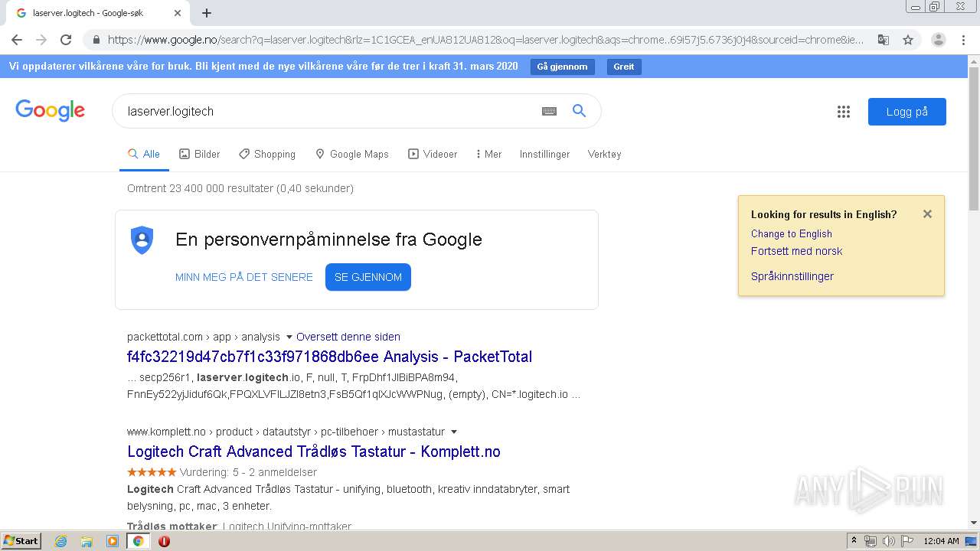This screenshot has width=980, height=551.
Task: Click the Gå gjennom button
Action: tap(562, 67)
